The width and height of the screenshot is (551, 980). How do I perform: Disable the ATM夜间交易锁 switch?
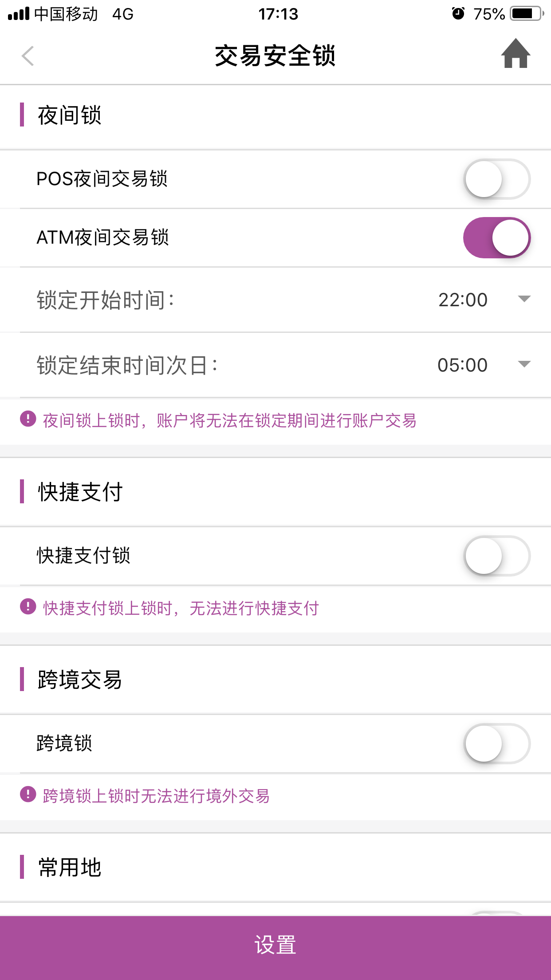pyautogui.click(x=497, y=237)
